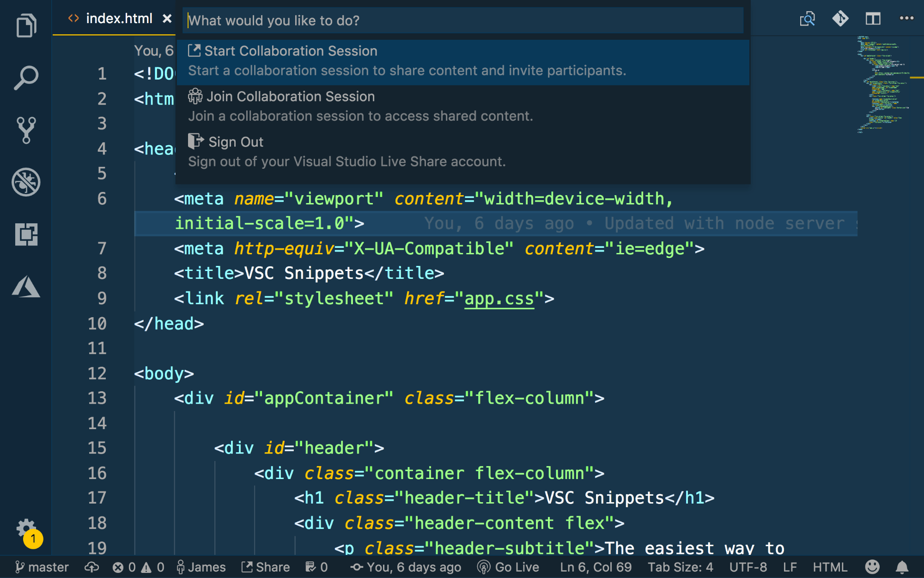Open the Explorer files icon
924x578 pixels.
26,25
